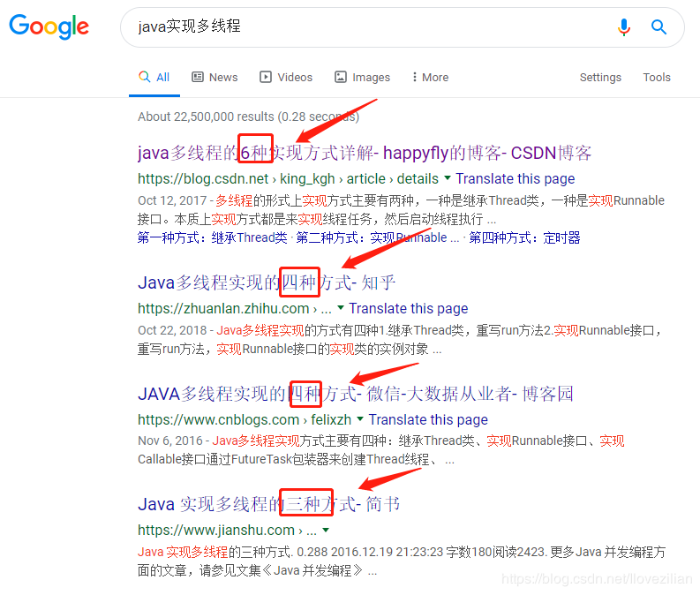Open the More menu

[x=431, y=77]
